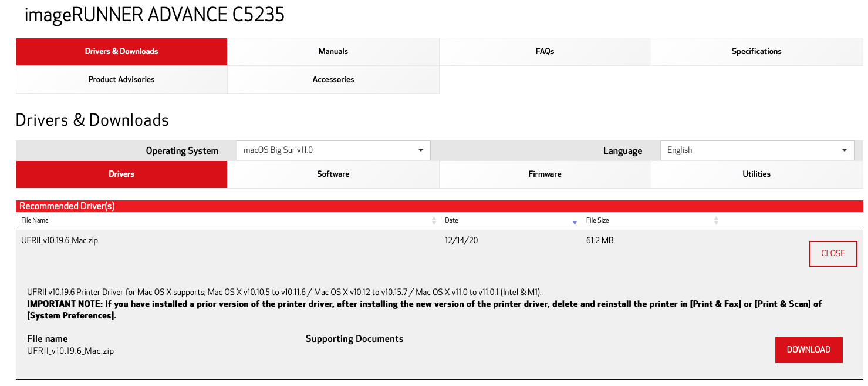868x386 pixels.
Task: Click the CLOSE button for driver details
Action: [x=833, y=254]
